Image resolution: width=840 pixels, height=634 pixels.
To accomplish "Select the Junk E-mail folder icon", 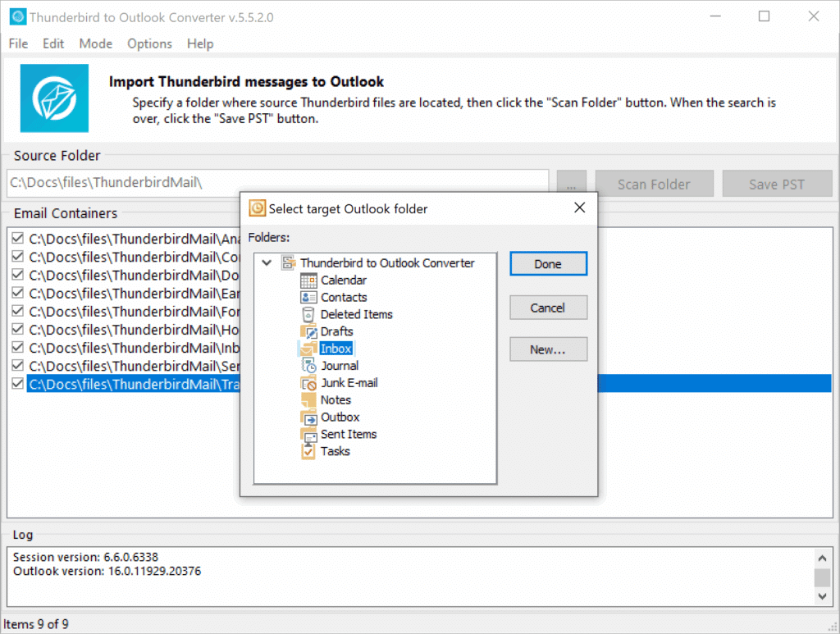I will (x=309, y=383).
